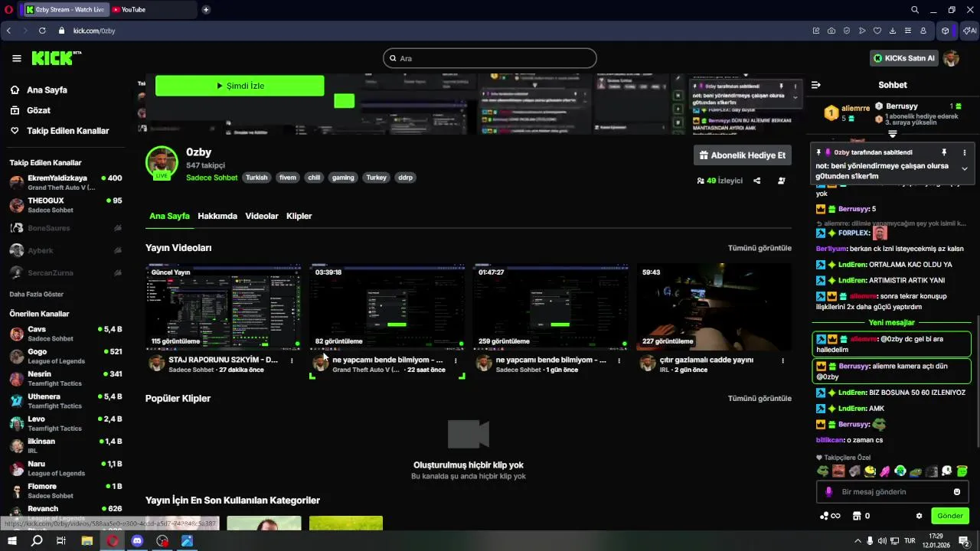Click the channel points infinity icon
Image resolution: width=980 pixels, height=551 pixels.
[x=830, y=516]
